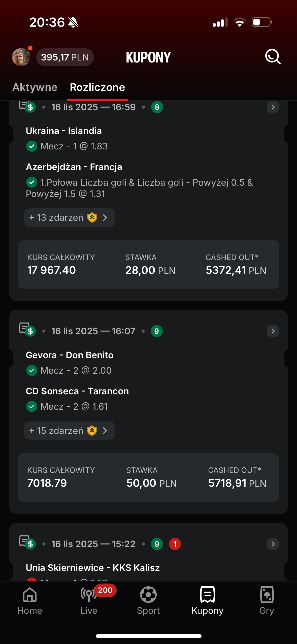Tap the Home icon in bottom bar
Screen dimensions: 297x644
pos(30,600)
